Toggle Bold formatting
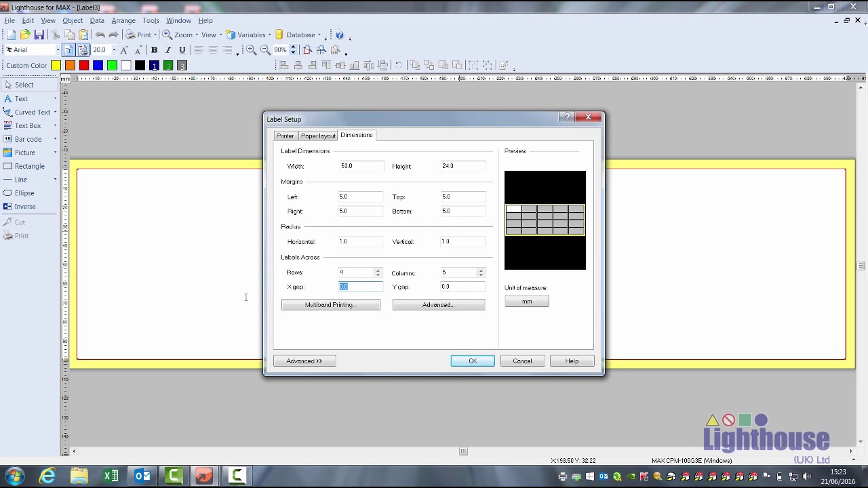Image resolution: width=868 pixels, height=488 pixels. point(154,50)
